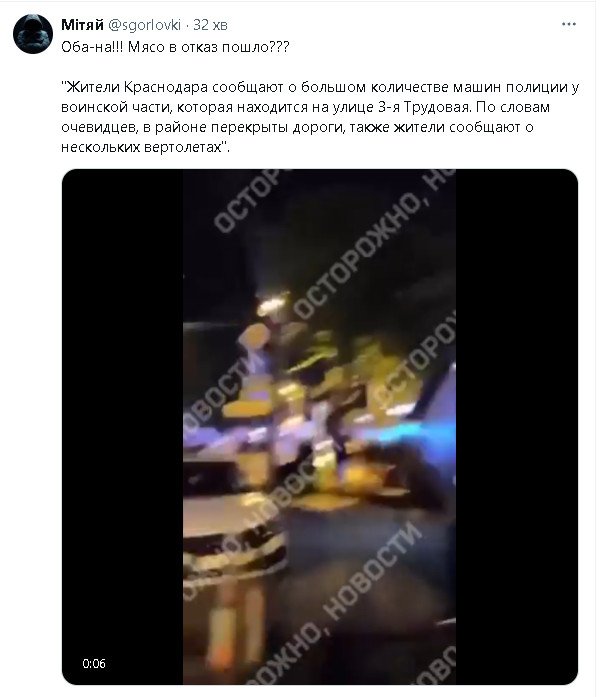Open the @sgorlovki handle link

(144, 25)
